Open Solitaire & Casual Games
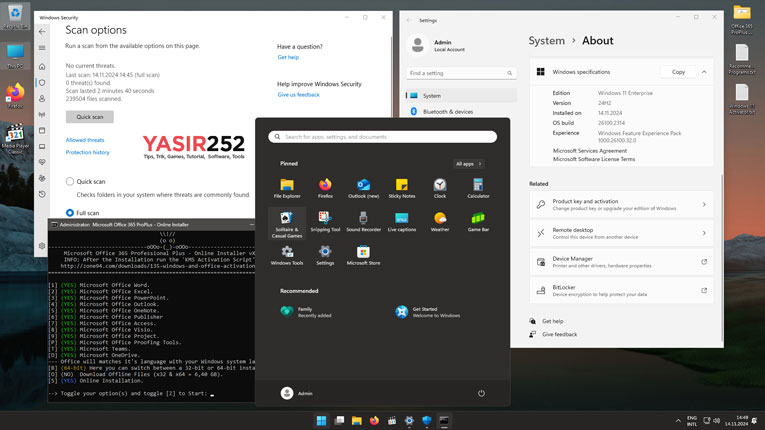This screenshot has width=765, height=430. coord(287,224)
